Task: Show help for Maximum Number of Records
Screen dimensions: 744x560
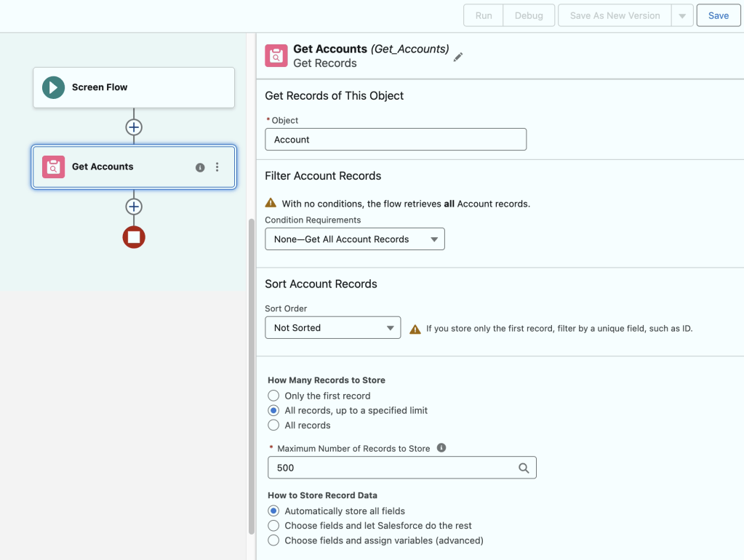Action: click(441, 447)
